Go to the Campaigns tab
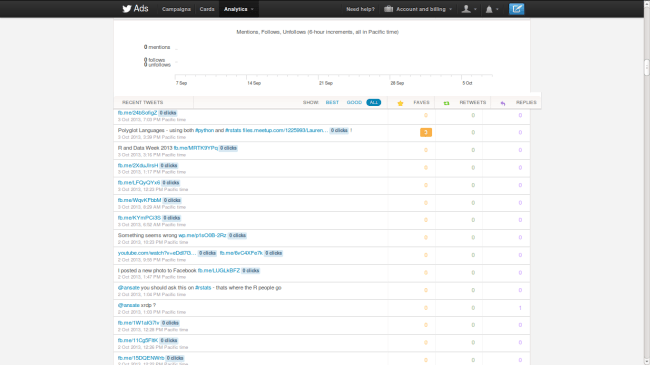Viewport: 650px width, 365px height. click(176, 9)
